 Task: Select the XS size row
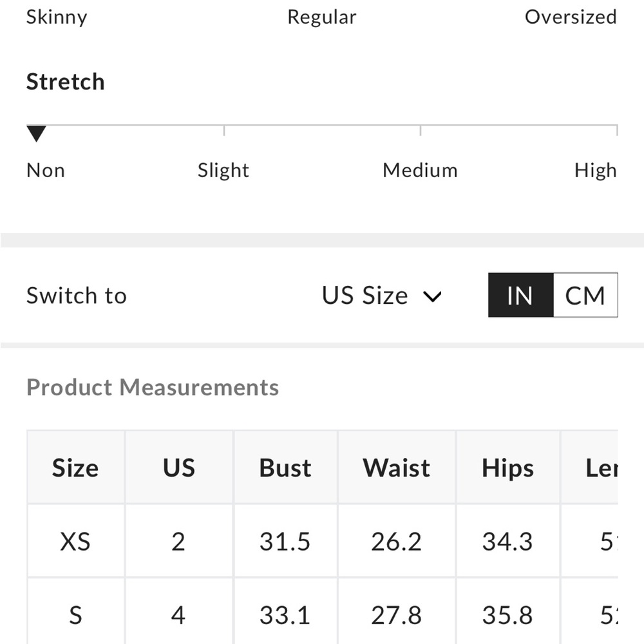click(75, 542)
